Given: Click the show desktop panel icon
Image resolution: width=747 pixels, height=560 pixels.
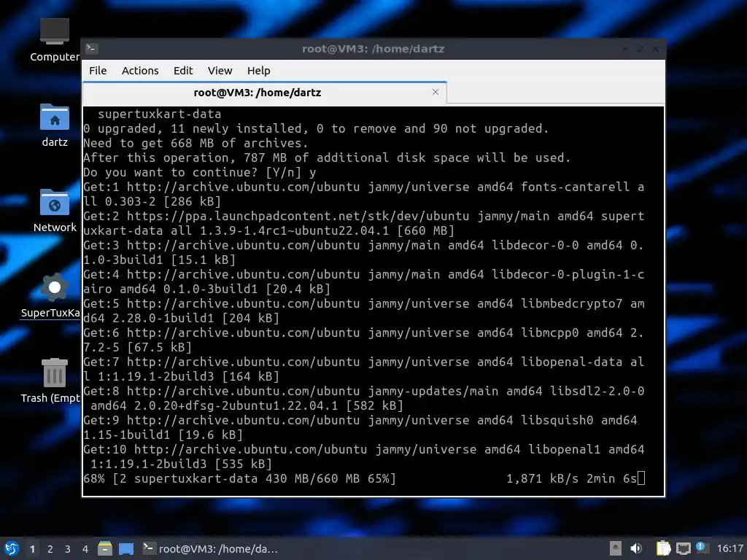Looking at the screenshot, I should click(126, 549).
